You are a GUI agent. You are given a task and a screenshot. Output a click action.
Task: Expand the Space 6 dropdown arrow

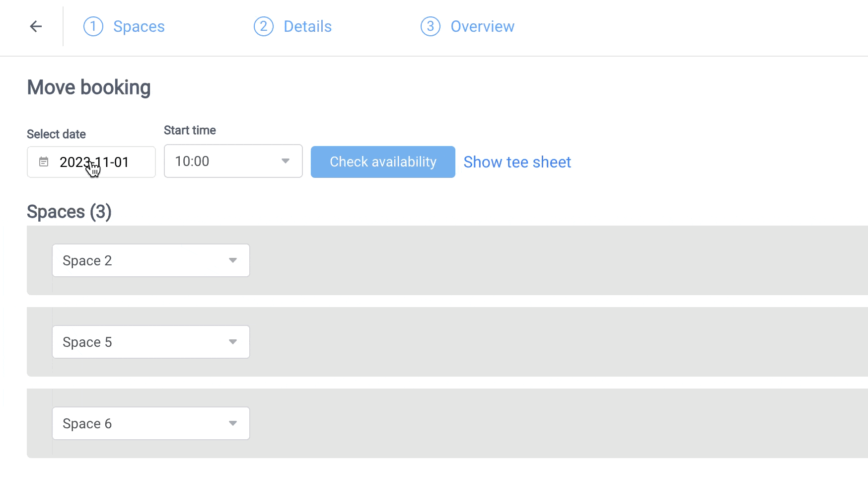coord(233,423)
